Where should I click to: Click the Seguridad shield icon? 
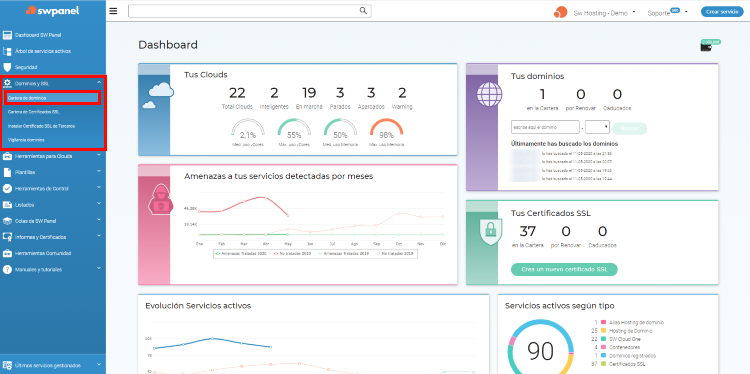coord(7,67)
